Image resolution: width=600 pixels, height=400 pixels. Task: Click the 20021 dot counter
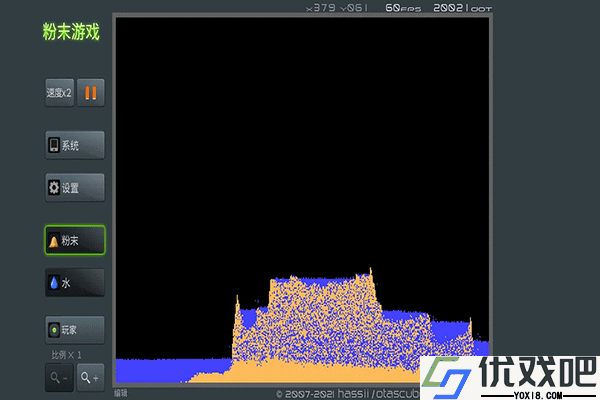pos(462,8)
